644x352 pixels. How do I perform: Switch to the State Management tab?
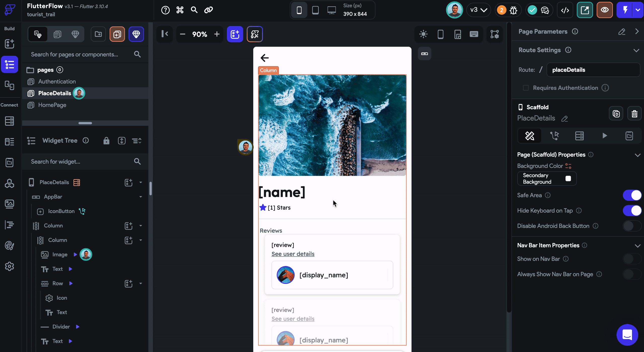[629, 136]
